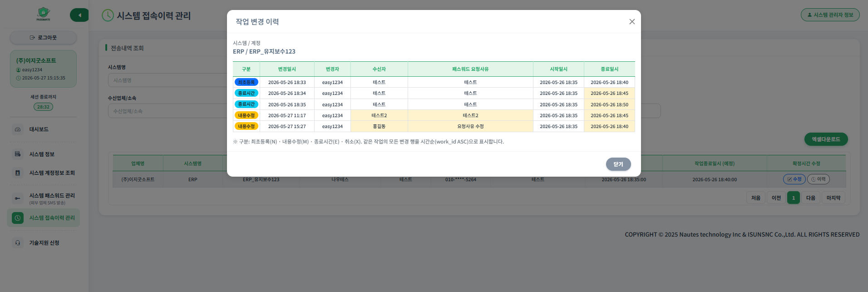This screenshot has width=868, height=292.
Task: Click the easy1234 user ID in sidebar
Action: pos(32,70)
